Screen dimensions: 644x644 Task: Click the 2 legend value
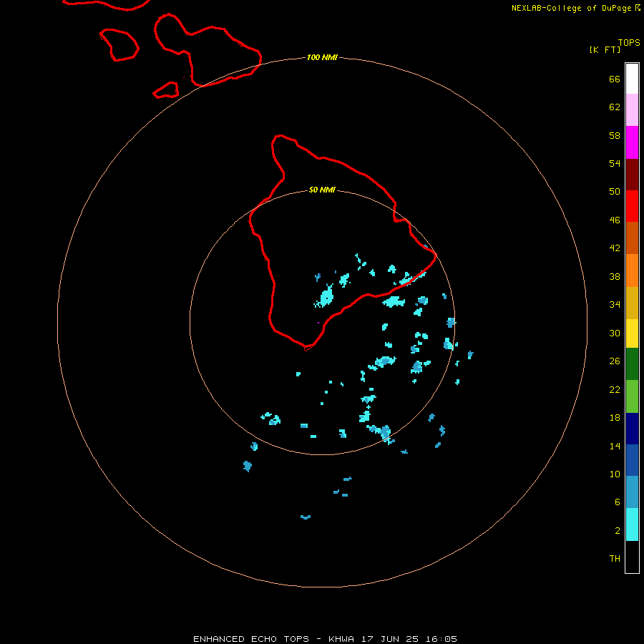coord(618,531)
